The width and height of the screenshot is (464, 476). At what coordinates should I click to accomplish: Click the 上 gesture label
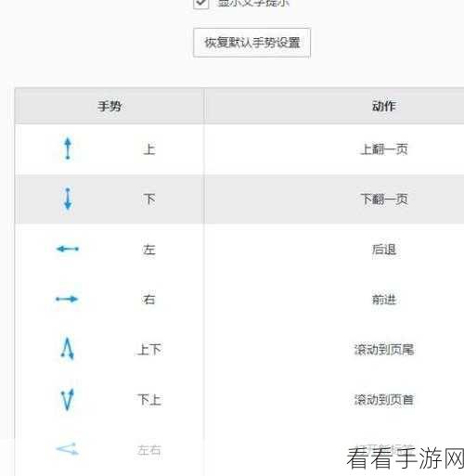pyautogui.click(x=149, y=149)
